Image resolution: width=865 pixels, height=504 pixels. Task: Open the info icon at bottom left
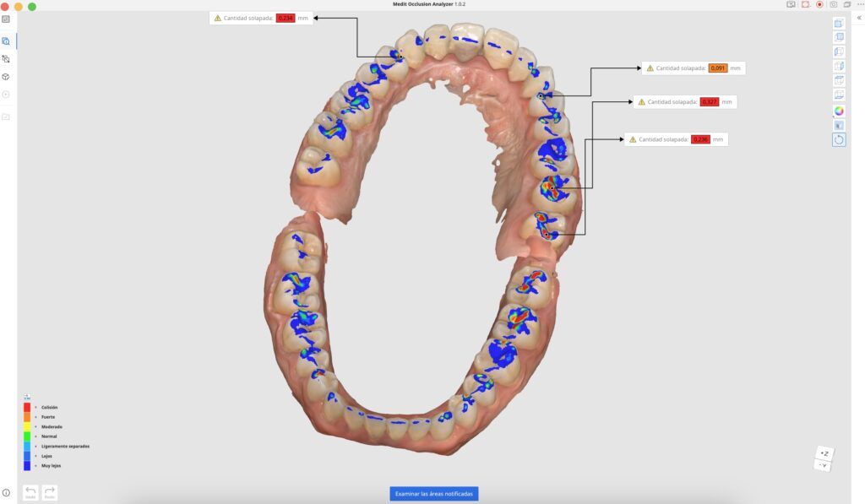6,492
